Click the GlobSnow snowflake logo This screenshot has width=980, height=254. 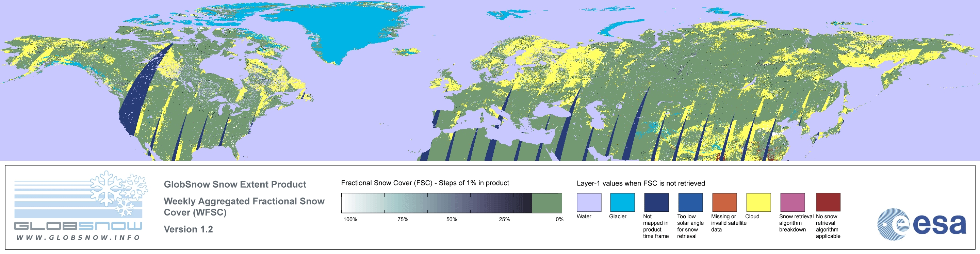[119, 193]
